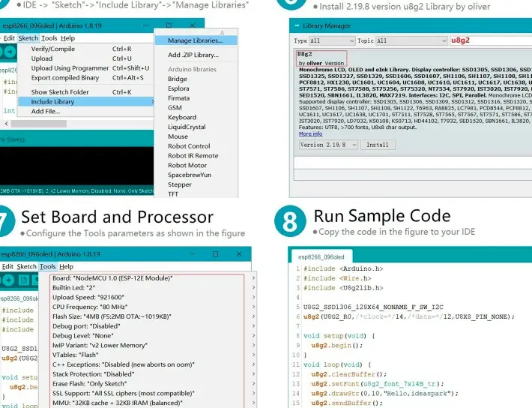Screen dimensions: 532x408
Task: Click Upload arrow icon beside open Tools menu
Action: click(8, 280)
